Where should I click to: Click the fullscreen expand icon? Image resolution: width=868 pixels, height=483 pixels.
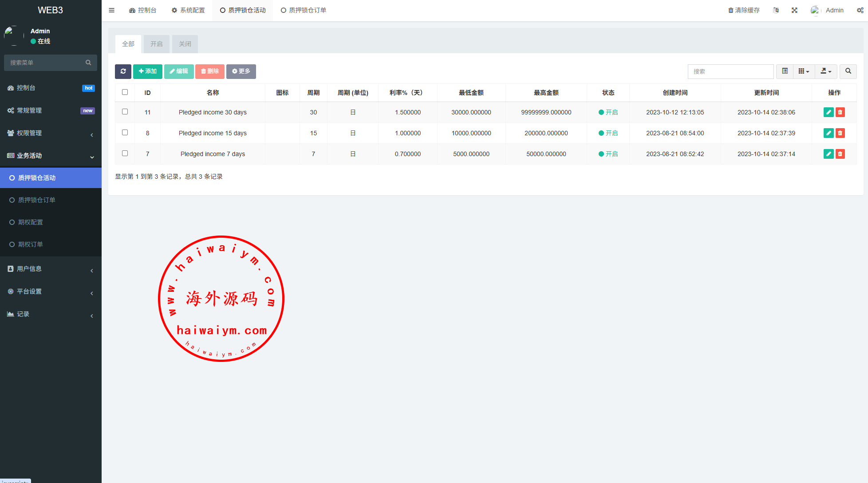794,10
